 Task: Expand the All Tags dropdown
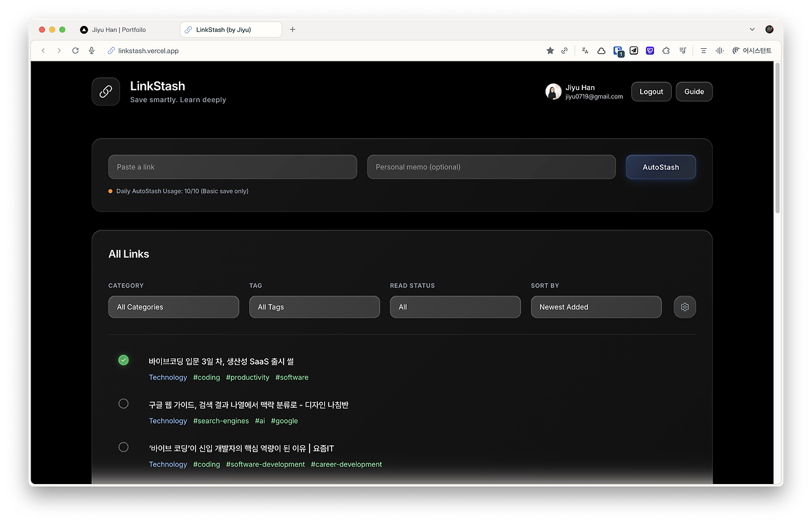pos(314,306)
